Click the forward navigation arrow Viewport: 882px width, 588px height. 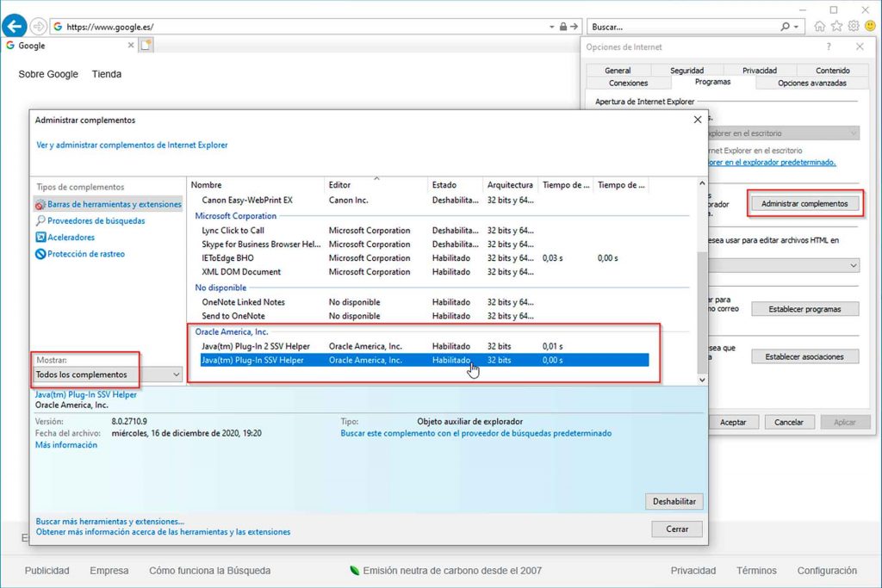coord(38,27)
